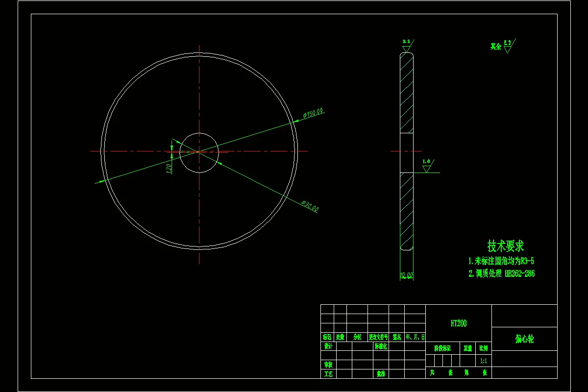Click the 比例 title block label
Screen dimensions: 588x392
[x=484, y=349]
